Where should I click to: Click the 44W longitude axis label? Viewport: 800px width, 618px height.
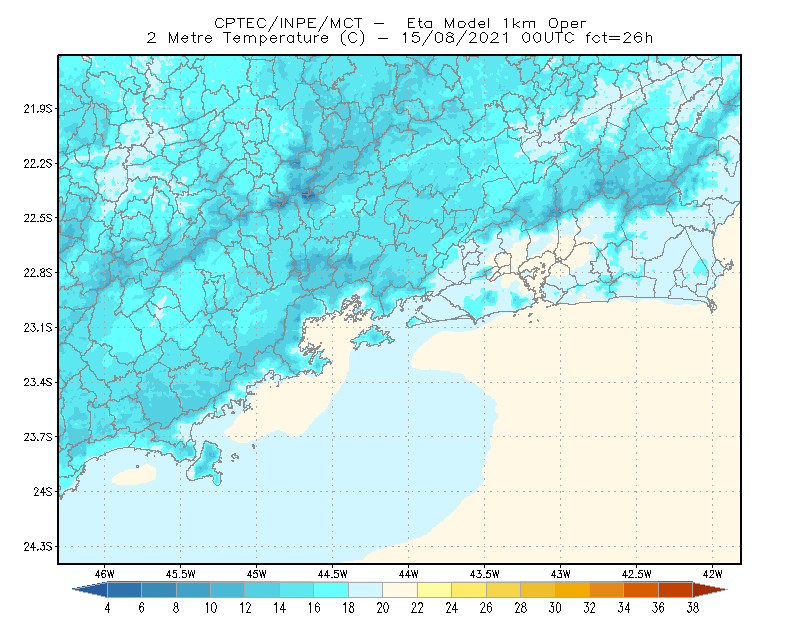[x=408, y=574]
